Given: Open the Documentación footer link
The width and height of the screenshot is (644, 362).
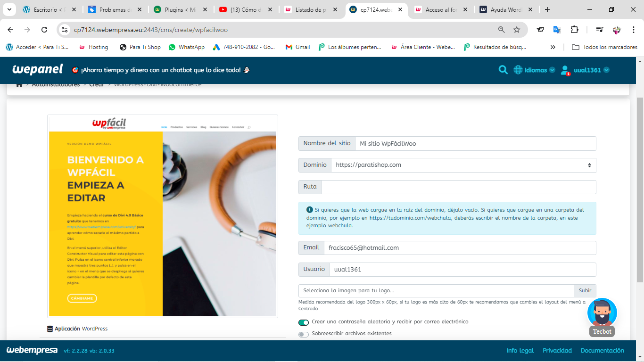Looking at the screenshot, I should tap(603, 350).
